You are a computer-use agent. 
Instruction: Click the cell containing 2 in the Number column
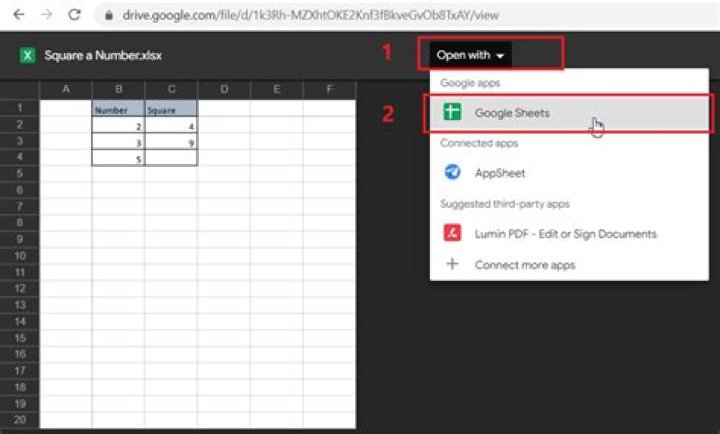pyautogui.click(x=118, y=125)
